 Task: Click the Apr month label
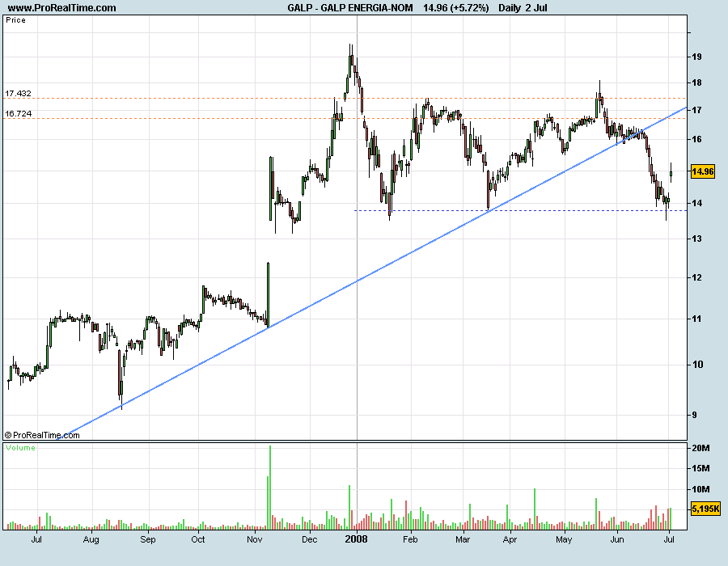[510, 539]
